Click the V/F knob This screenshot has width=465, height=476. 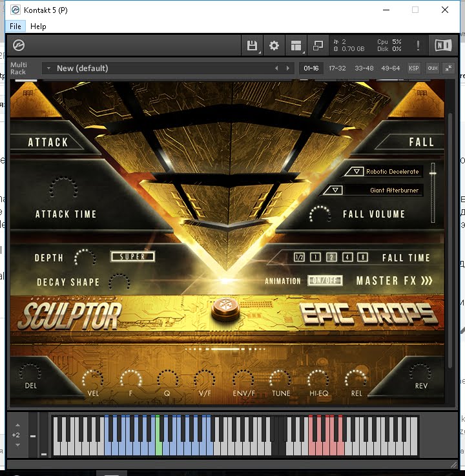pyautogui.click(x=205, y=379)
